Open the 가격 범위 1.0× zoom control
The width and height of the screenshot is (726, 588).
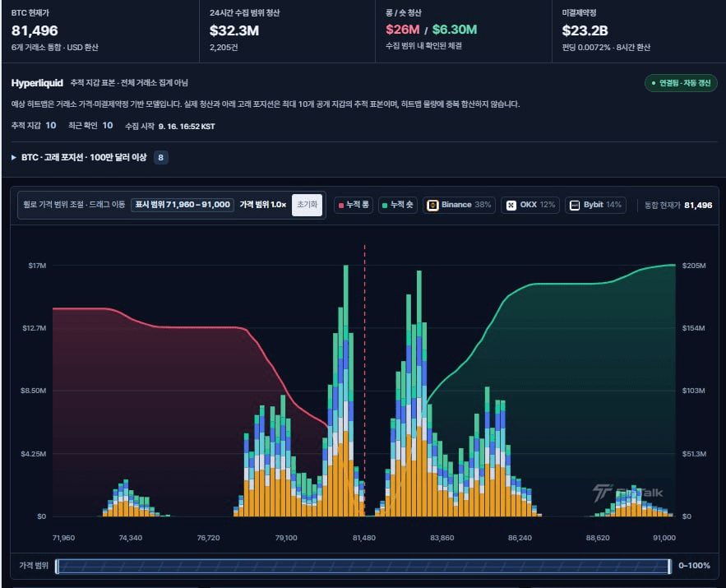262,205
